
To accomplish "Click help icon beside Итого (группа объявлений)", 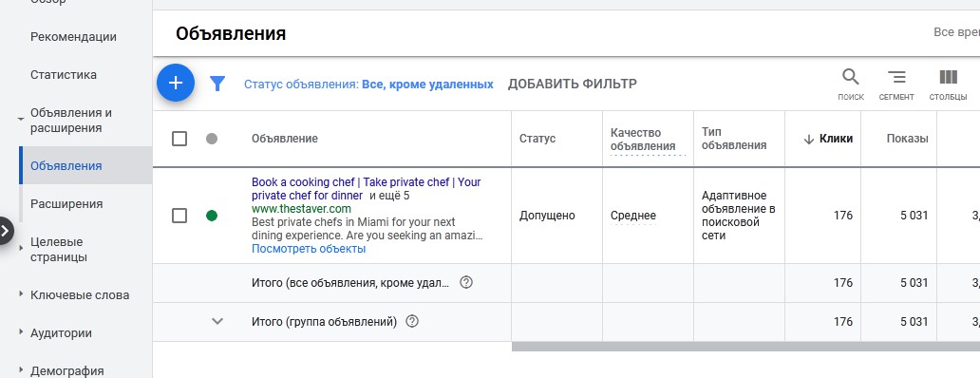I will [x=412, y=322].
